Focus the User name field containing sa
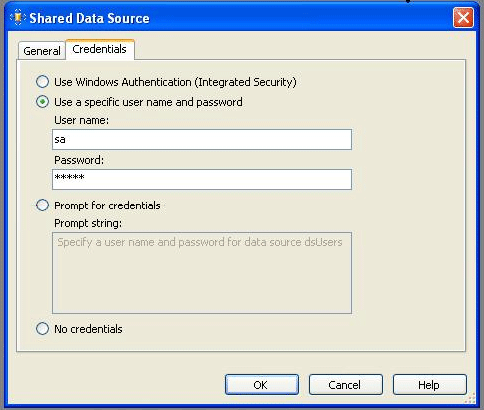 [x=202, y=139]
